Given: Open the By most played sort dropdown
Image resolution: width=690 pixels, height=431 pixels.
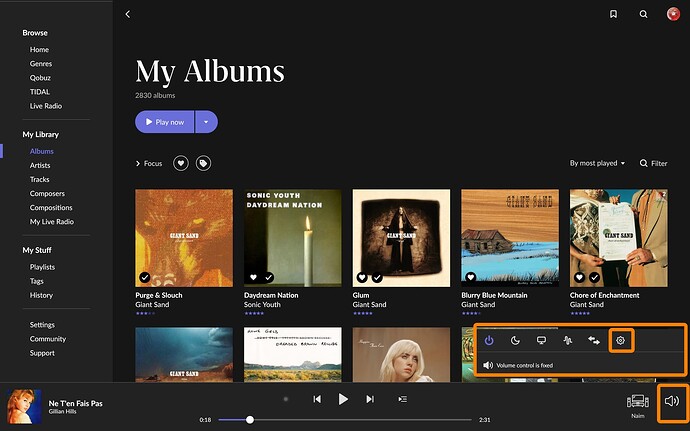Looking at the screenshot, I should pos(597,163).
